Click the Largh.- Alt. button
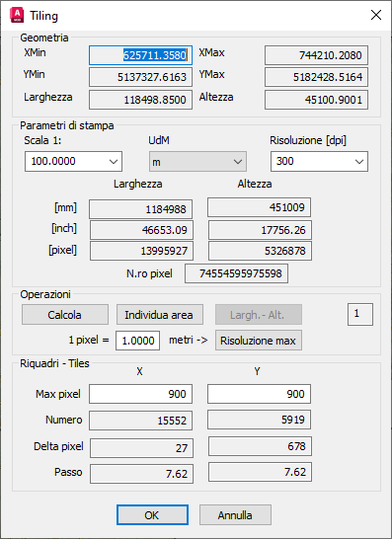Screen dimensions: 392x539 point(259,315)
